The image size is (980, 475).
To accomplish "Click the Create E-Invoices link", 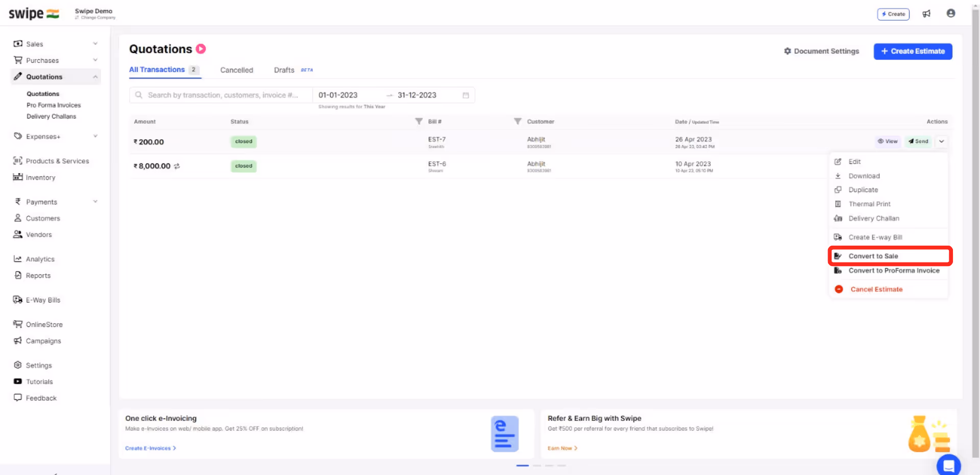I will (x=151, y=448).
